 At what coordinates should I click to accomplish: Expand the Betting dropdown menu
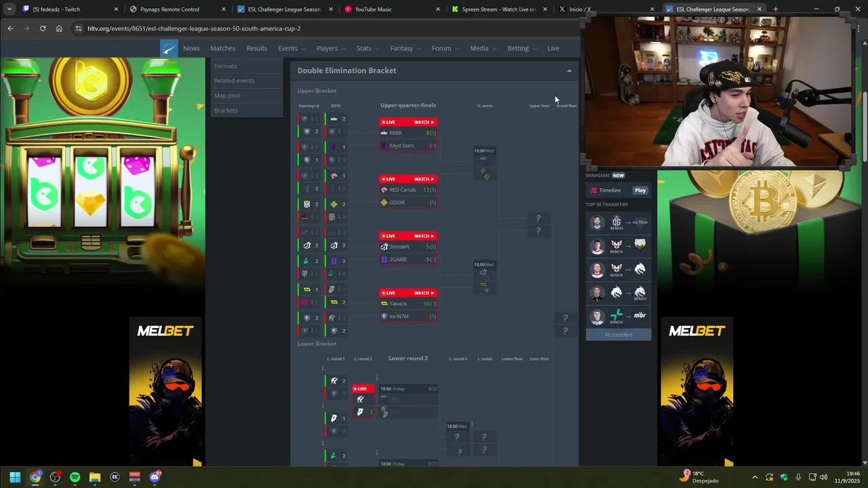pos(521,48)
